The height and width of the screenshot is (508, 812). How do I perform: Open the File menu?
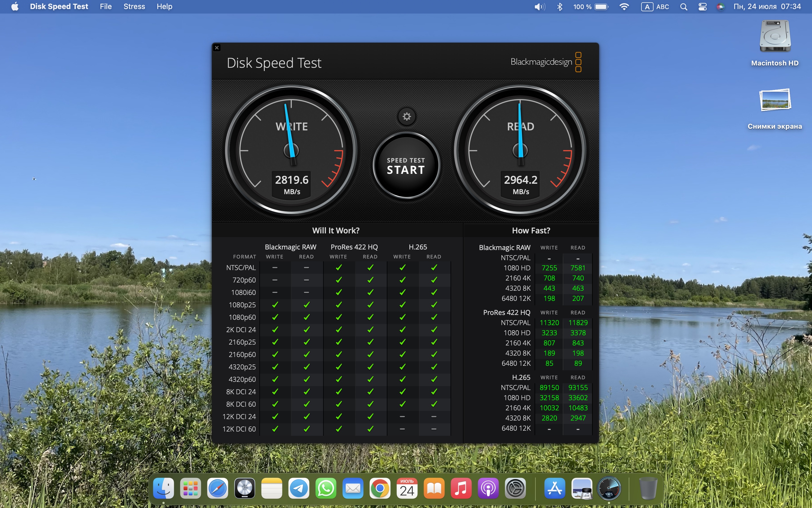click(x=105, y=6)
